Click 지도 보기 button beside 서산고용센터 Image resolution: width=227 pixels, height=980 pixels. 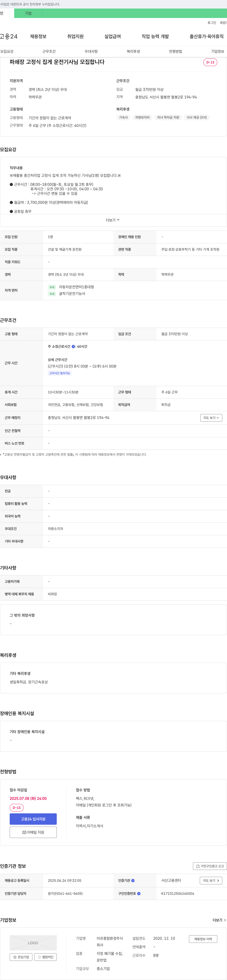point(211,880)
